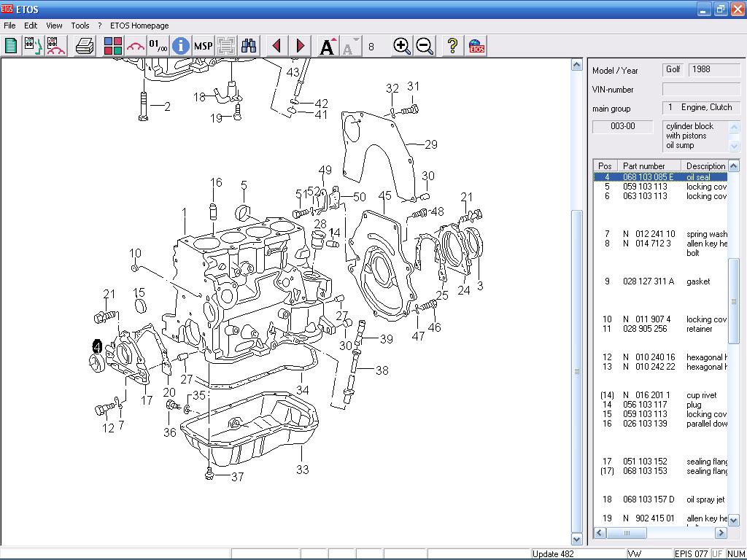Open the File menu
Image resolution: width=747 pixels, height=560 pixels.
[9, 26]
